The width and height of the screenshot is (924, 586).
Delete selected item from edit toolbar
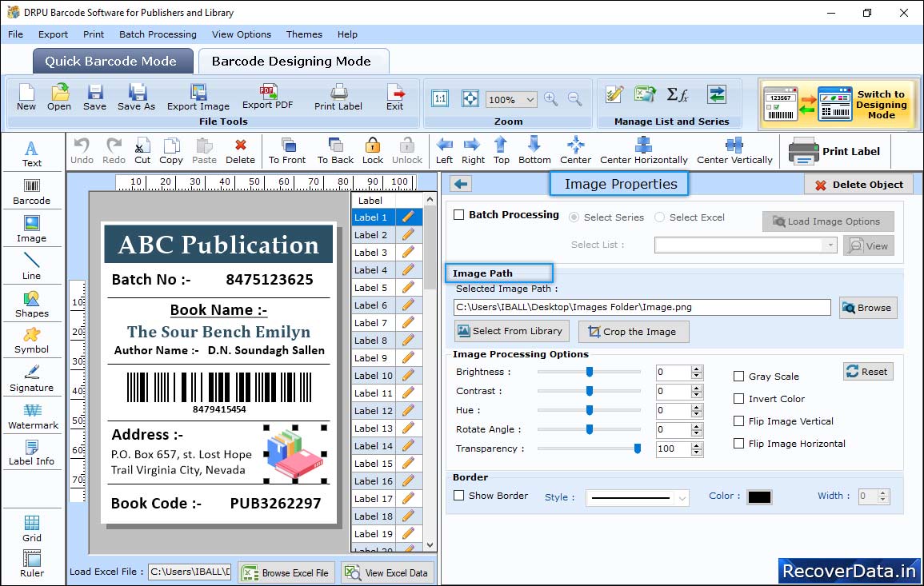[x=241, y=151]
